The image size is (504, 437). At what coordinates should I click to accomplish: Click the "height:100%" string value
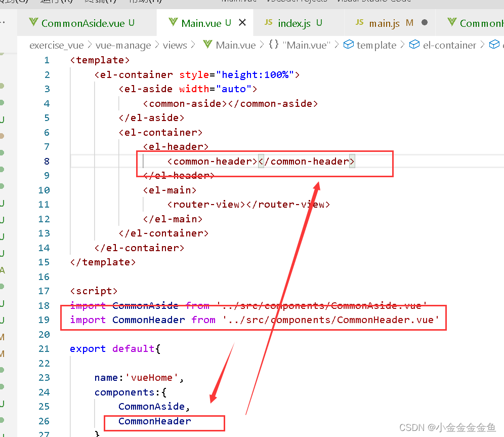pyautogui.click(x=255, y=74)
